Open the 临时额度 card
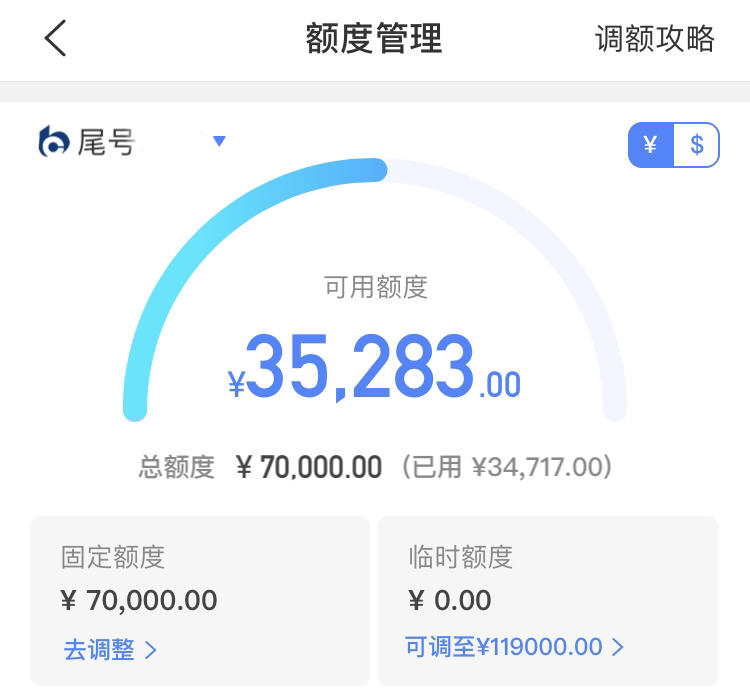Image resolution: width=750 pixels, height=693 pixels. pos(548,601)
